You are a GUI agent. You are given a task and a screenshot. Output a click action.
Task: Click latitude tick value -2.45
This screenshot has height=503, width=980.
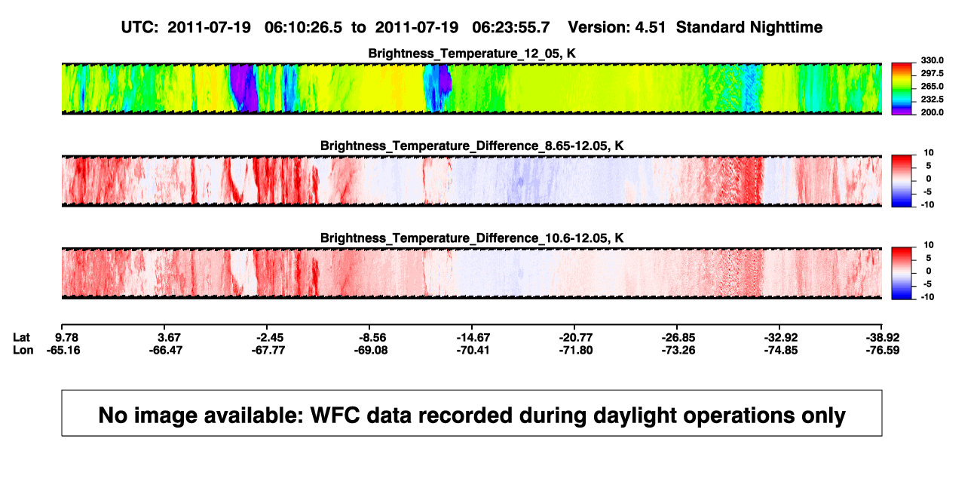coord(270,337)
